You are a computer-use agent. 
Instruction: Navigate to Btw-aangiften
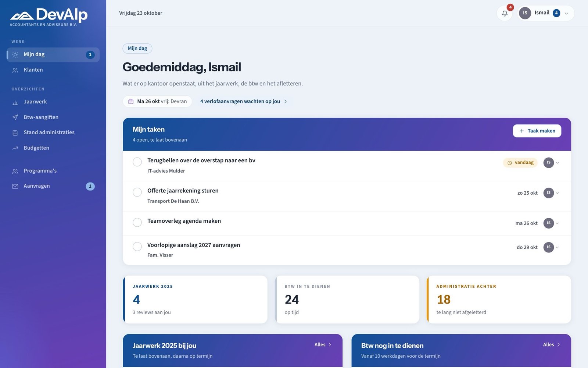click(53, 117)
